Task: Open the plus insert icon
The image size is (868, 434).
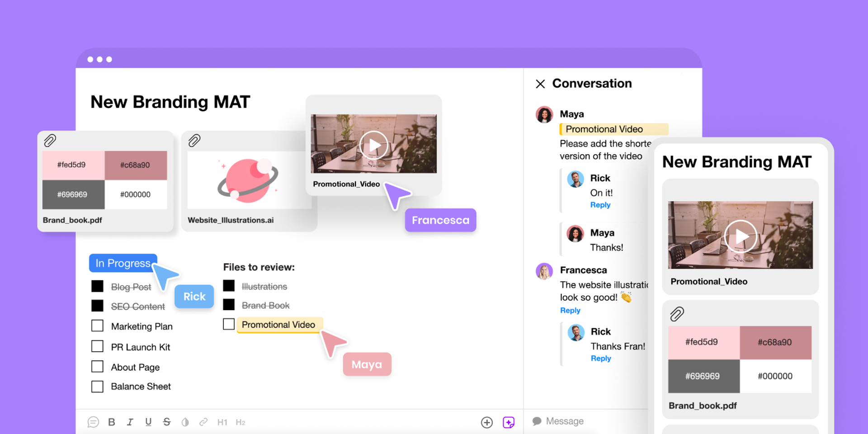Action: click(487, 422)
